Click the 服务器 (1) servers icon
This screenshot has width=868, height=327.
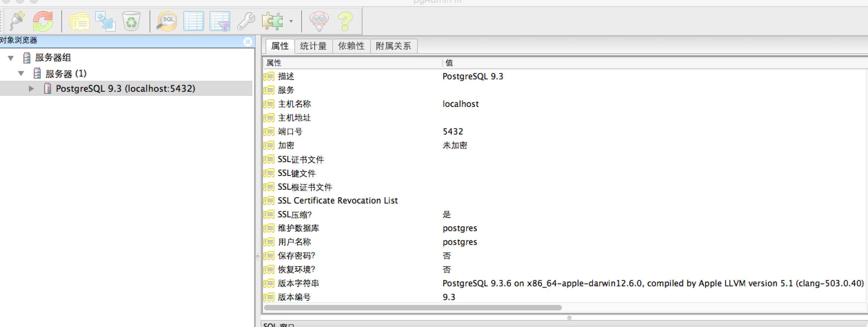coord(37,73)
